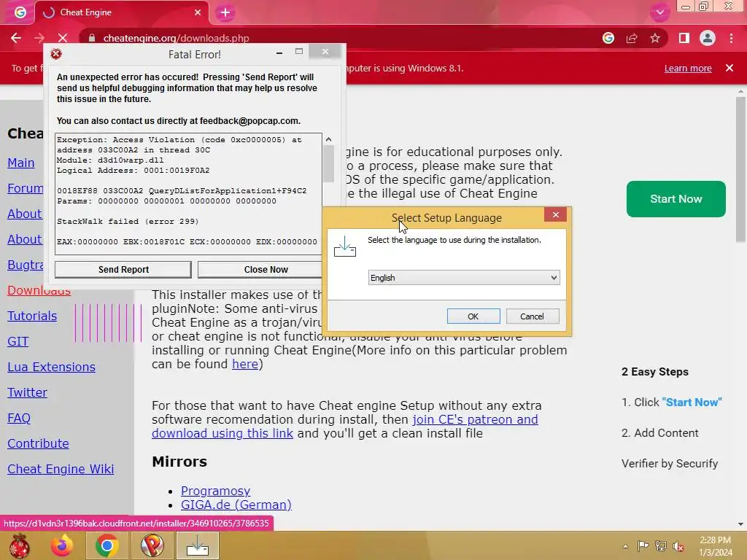Minimize the Fatal Error dialog
The width and height of the screenshot is (747, 560).
pyautogui.click(x=279, y=52)
